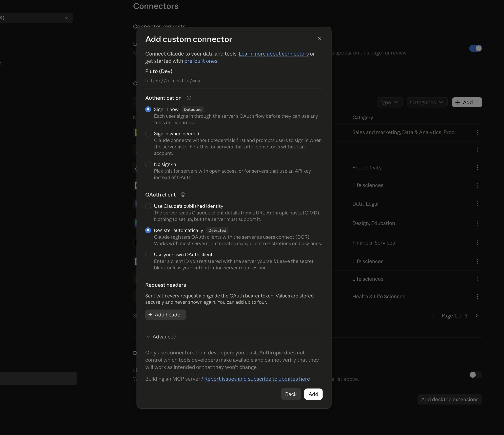Select the Sign in now option

tap(148, 109)
